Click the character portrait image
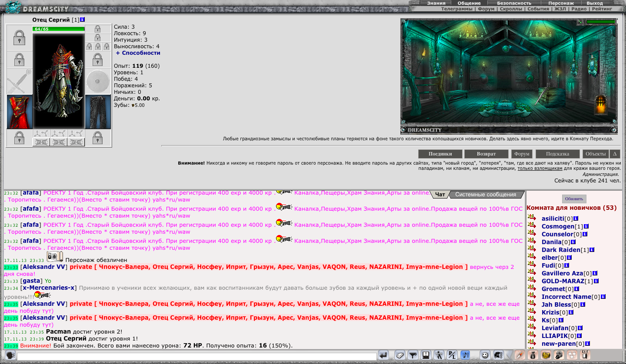Screen dimensions: 626x364 point(59,80)
